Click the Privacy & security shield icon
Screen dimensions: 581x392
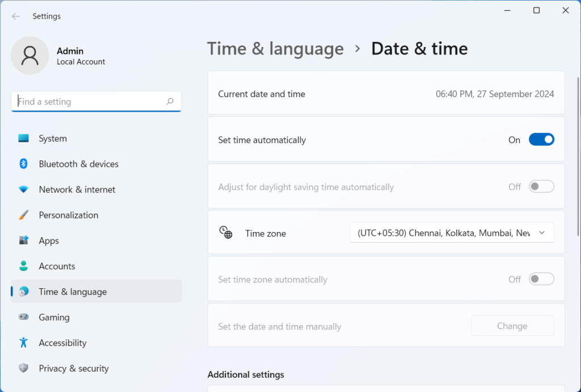pos(23,368)
